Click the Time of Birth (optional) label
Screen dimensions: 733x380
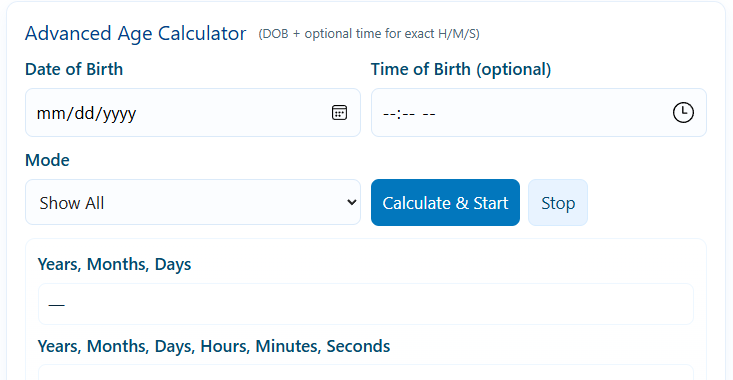(x=461, y=69)
